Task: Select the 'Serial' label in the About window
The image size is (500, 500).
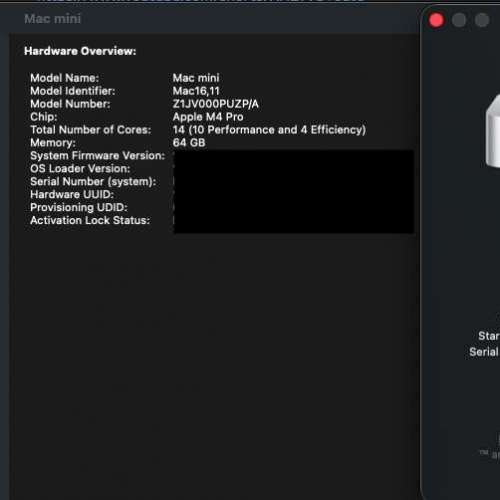Action: [484, 352]
